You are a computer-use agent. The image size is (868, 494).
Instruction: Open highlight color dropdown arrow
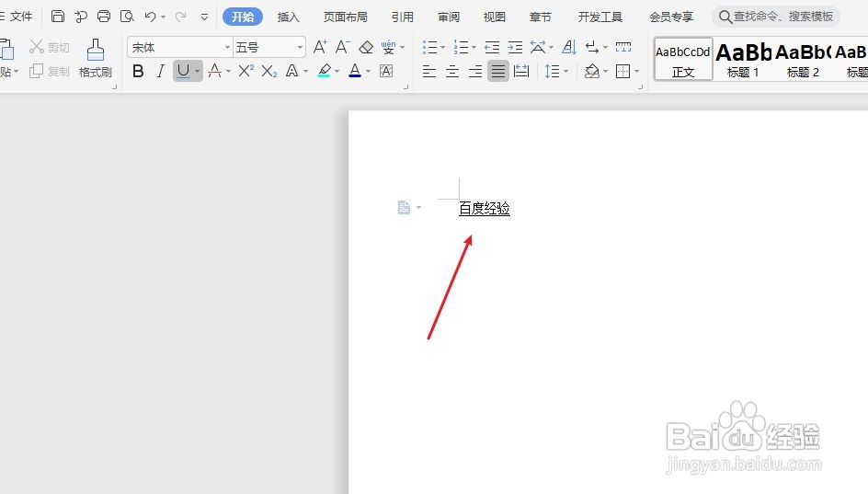pyautogui.click(x=337, y=72)
